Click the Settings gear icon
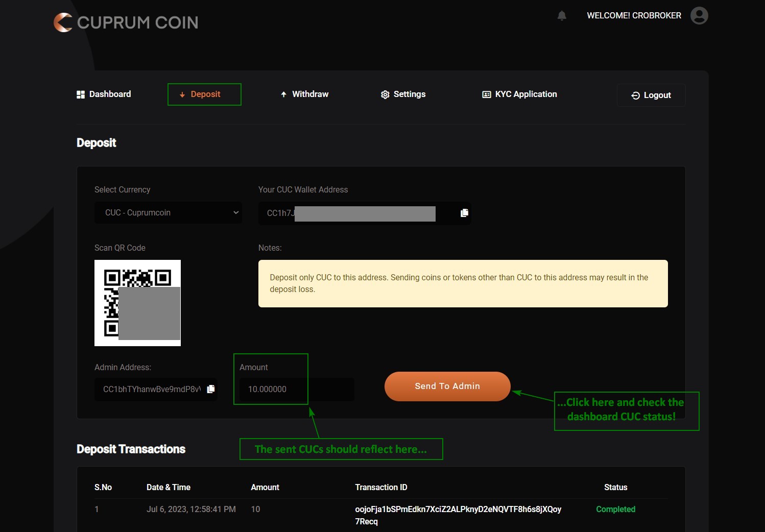The height and width of the screenshot is (532, 765). point(385,94)
